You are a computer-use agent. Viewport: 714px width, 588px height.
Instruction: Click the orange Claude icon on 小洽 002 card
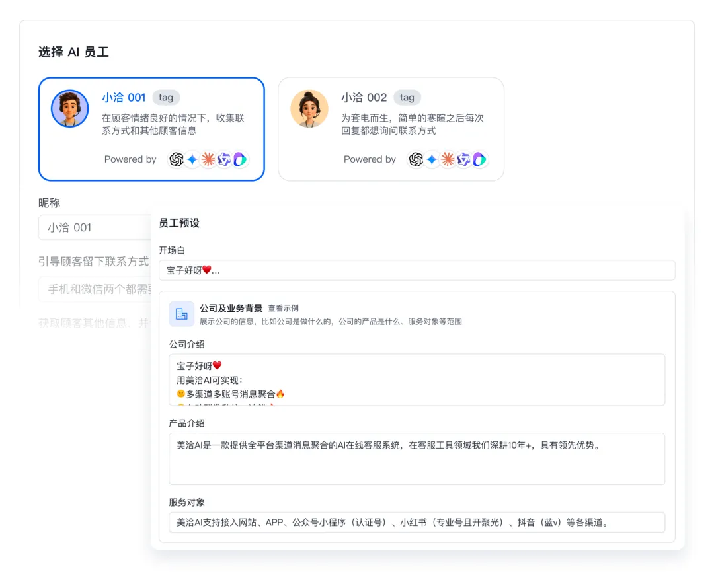click(x=448, y=159)
